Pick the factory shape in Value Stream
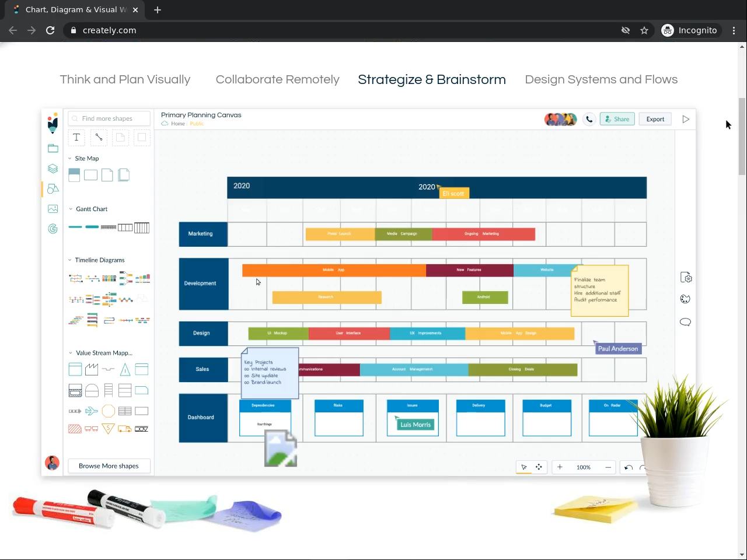Screen dimensions: 747x560 92,369
